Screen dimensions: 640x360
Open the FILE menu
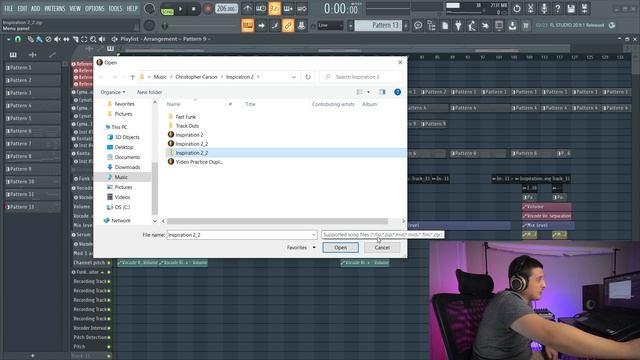(x=8, y=8)
